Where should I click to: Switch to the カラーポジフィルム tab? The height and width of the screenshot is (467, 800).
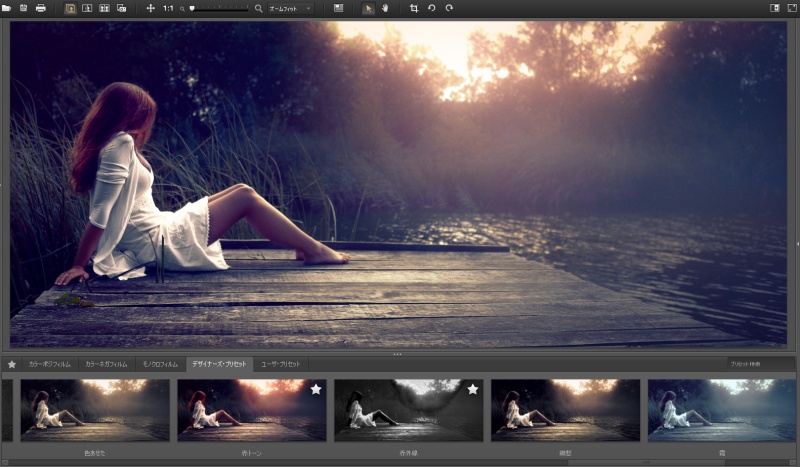click(50, 364)
